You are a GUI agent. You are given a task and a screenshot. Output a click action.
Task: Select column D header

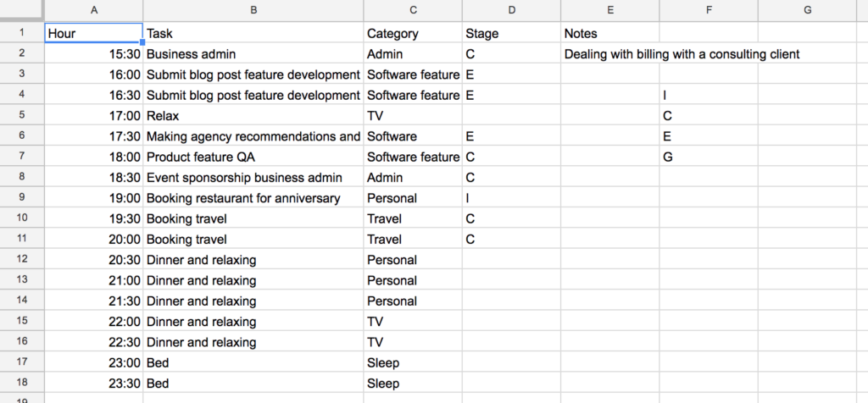click(511, 10)
